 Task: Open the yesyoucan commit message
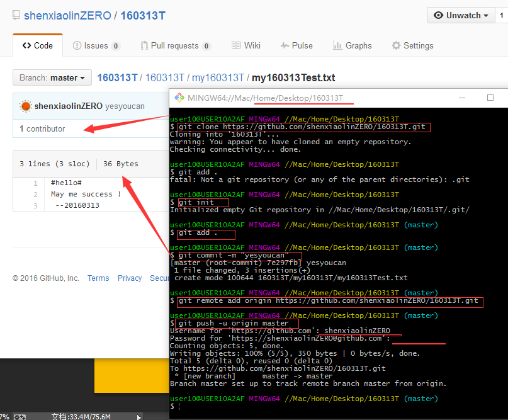click(125, 106)
